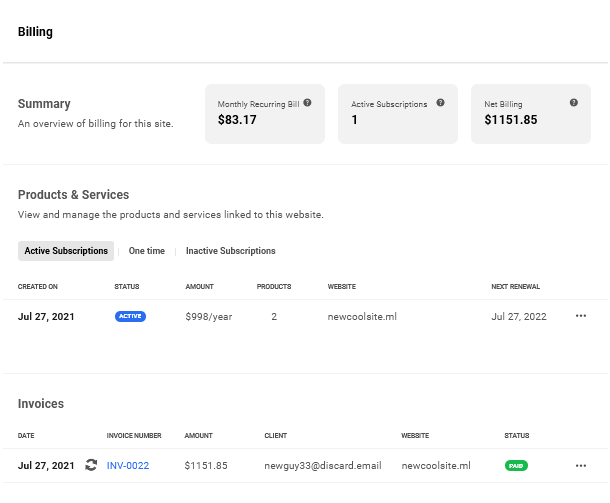Click the invoice amount $1151.85
The height and width of the screenshot is (503, 610).
pyautogui.click(x=206, y=466)
